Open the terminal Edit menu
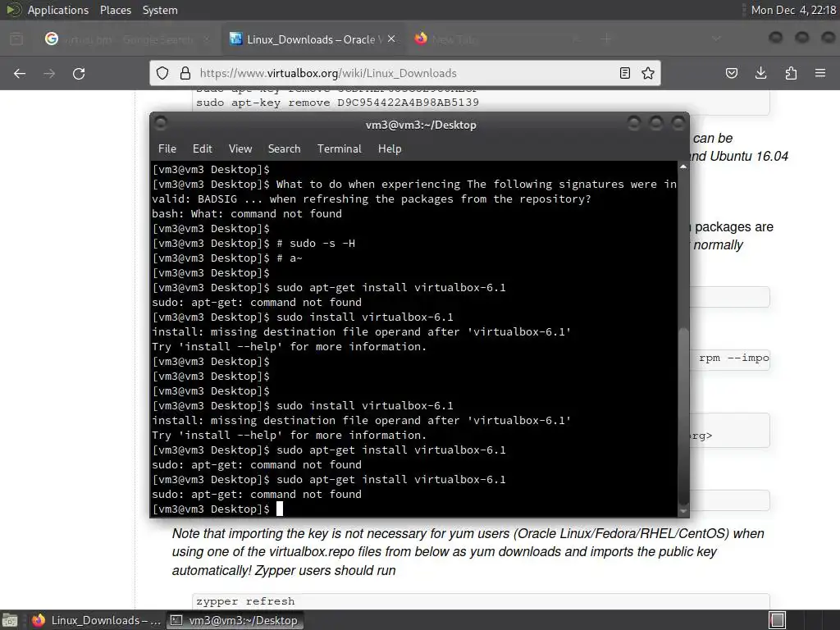The height and width of the screenshot is (630, 840). [202, 149]
